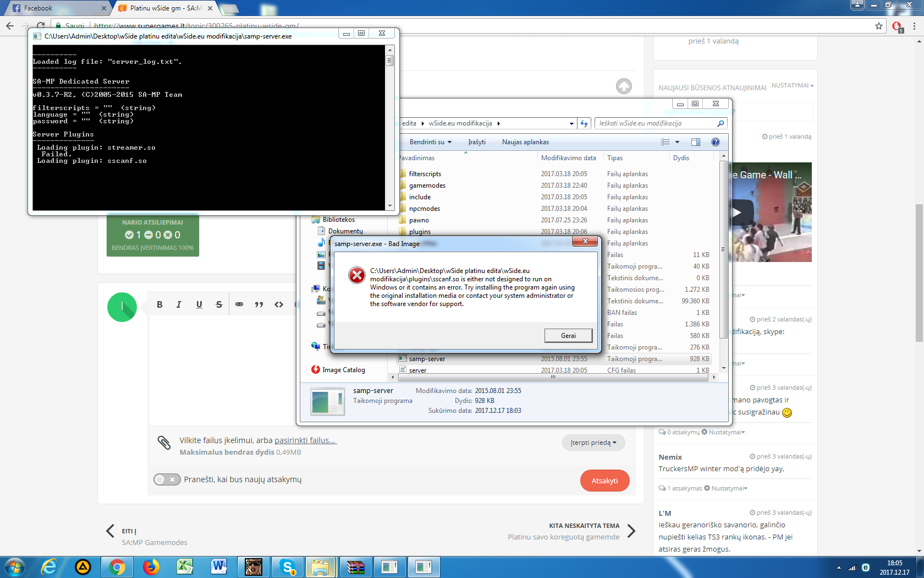924x578 pixels.
Task: Click the orange Atsakyti button
Action: click(x=604, y=481)
